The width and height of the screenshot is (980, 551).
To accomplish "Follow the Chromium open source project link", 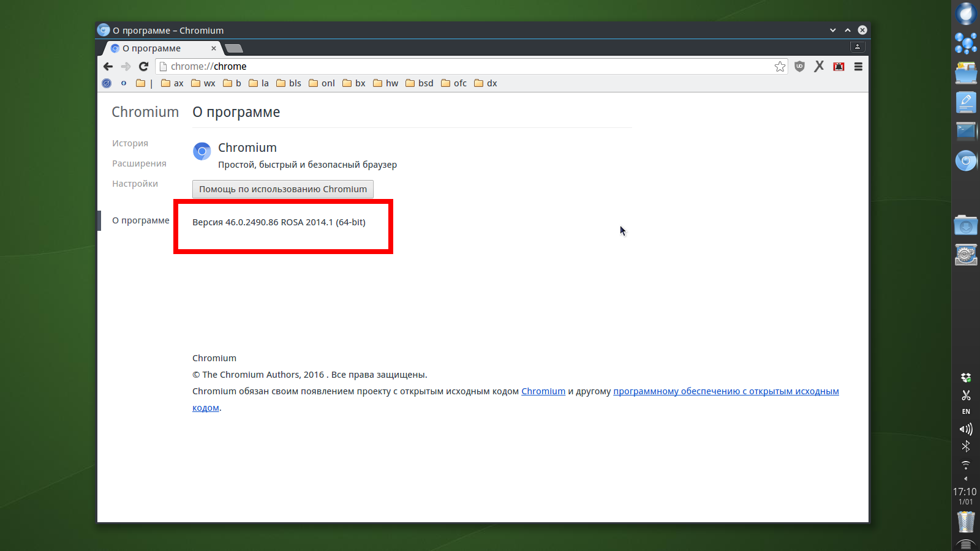I will point(543,391).
